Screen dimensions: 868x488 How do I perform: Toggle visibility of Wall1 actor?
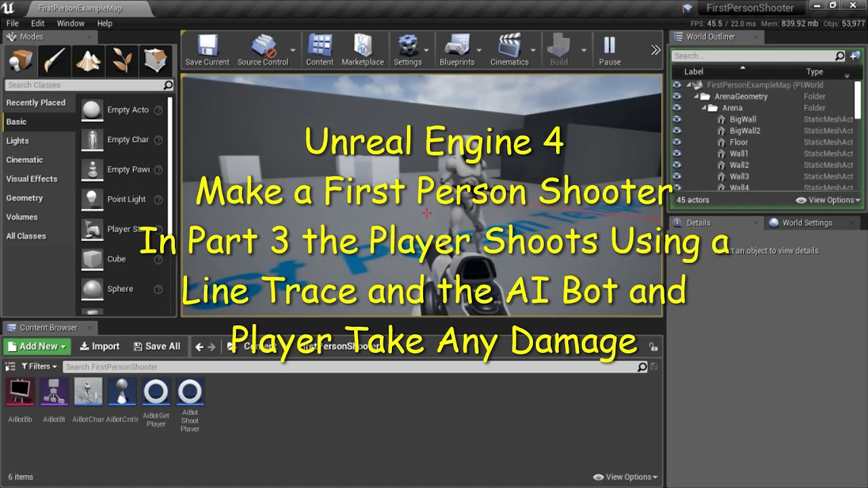[x=677, y=154]
